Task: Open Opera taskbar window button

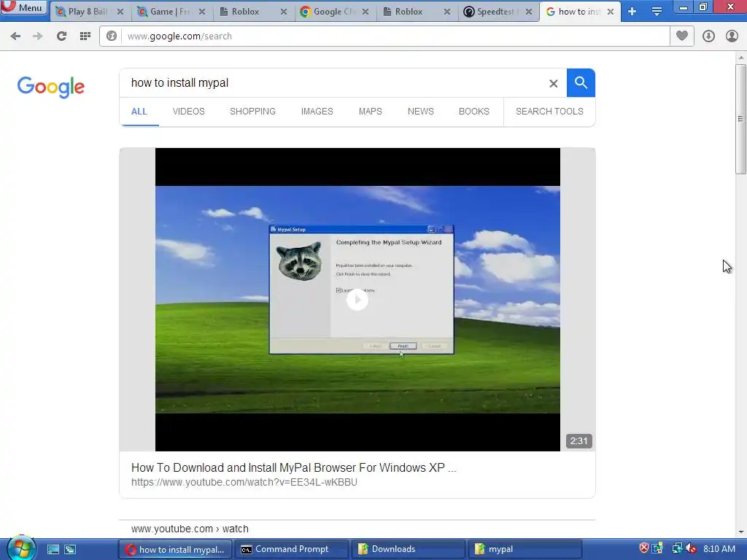Action: (174, 550)
